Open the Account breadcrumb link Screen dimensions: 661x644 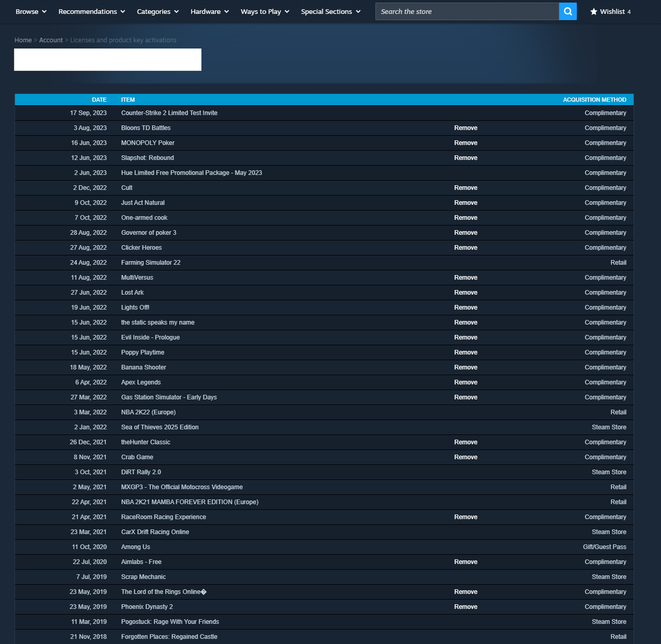51,40
